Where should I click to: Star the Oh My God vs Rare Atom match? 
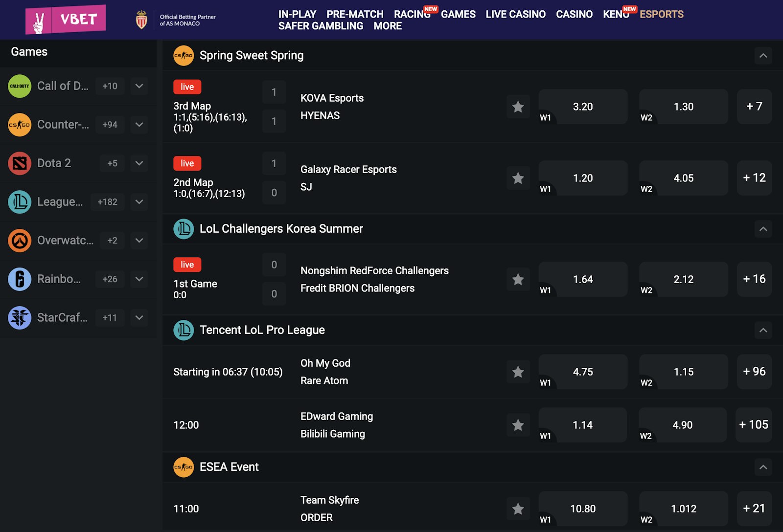(518, 372)
